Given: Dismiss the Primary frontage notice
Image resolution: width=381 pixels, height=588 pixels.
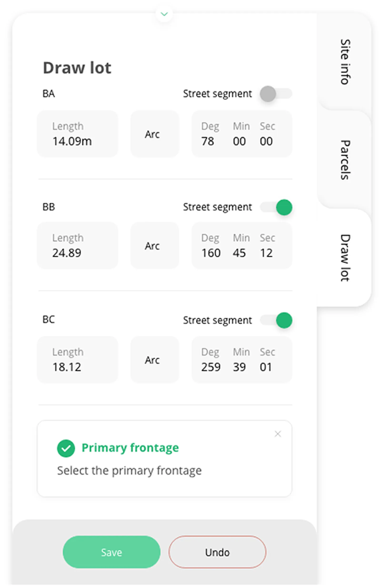Looking at the screenshot, I should (278, 434).
